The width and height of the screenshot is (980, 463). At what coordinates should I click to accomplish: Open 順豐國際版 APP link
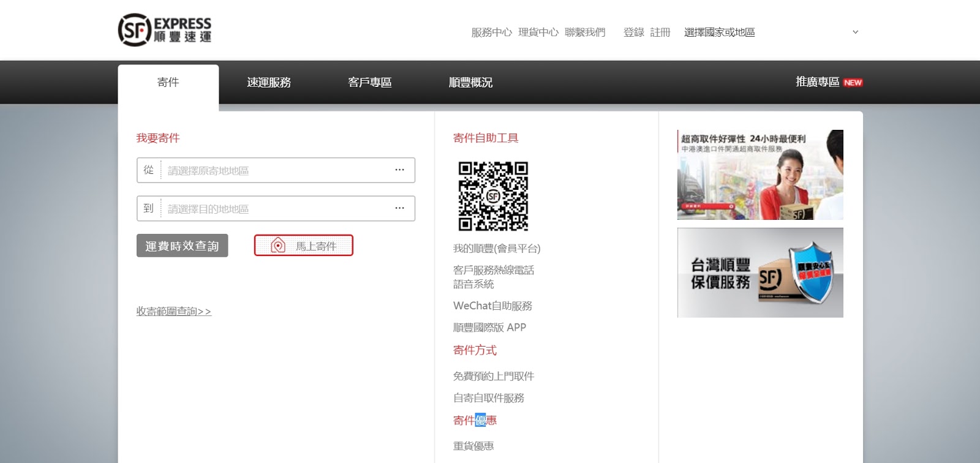tap(489, 328)
